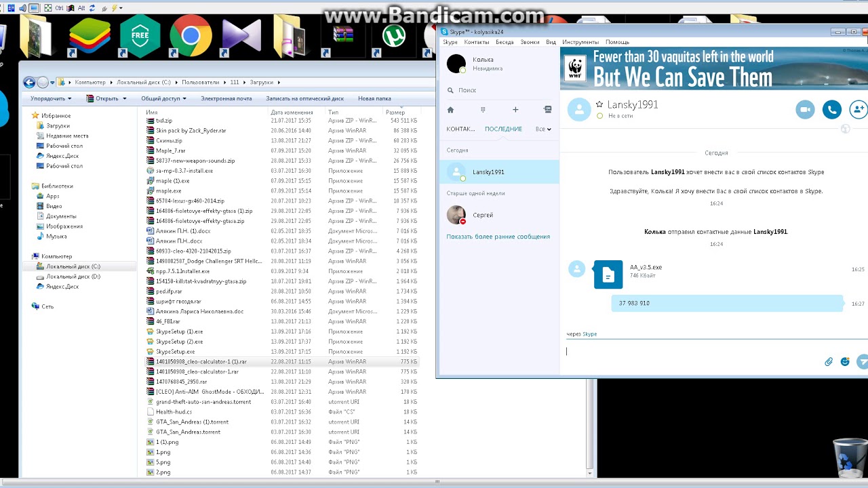The image size is (868, 488).
Task: Add people to the Lansky1991 conversation
Action: coord(858,109)
